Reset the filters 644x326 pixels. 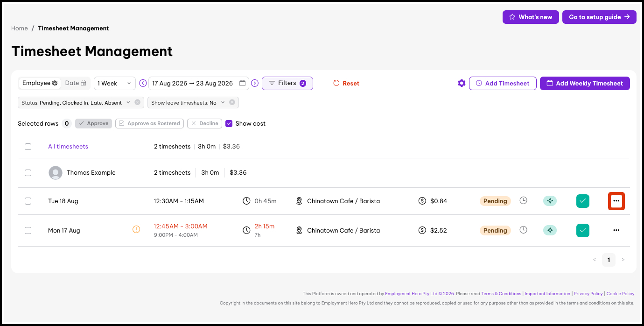point(346,83)
